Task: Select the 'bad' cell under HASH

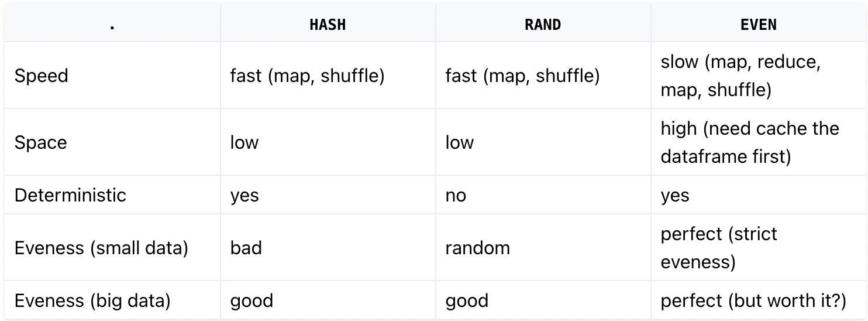Action: point(246,248)
